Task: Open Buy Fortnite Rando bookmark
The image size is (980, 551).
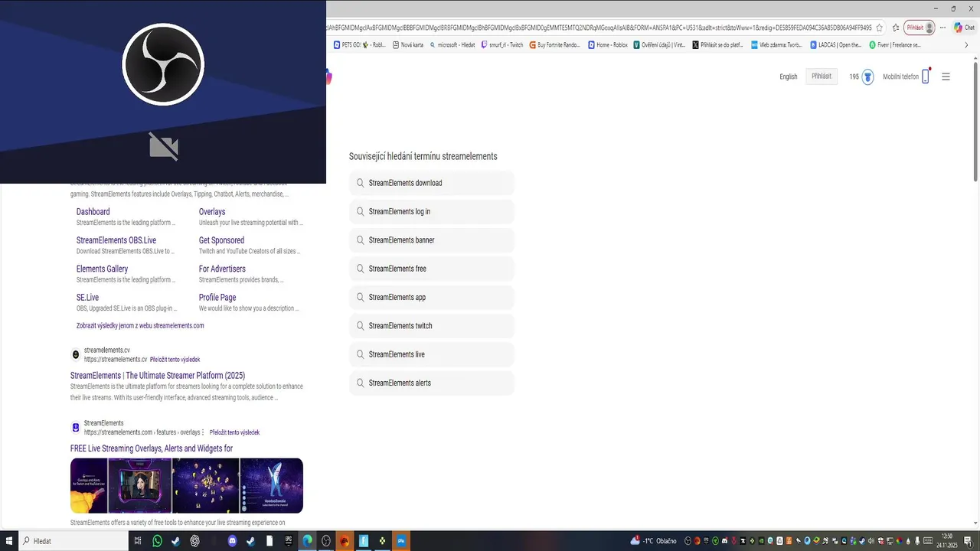Action: (x=555, y=45)
